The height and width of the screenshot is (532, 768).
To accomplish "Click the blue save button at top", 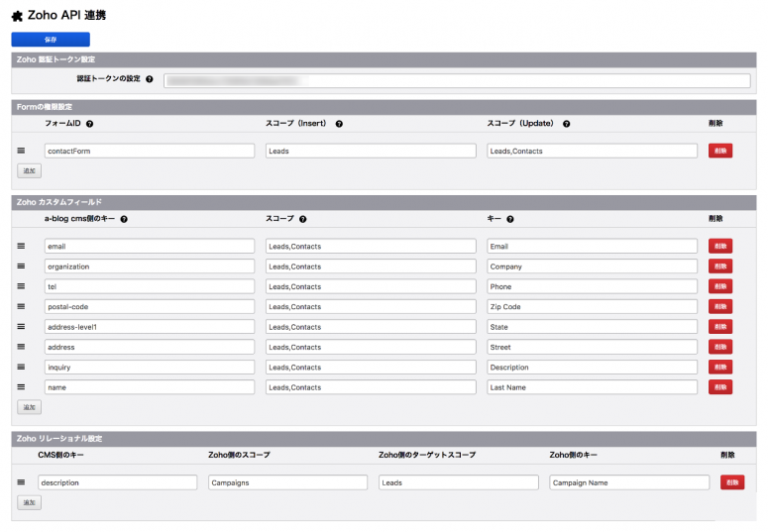I will tap(51, 40).
